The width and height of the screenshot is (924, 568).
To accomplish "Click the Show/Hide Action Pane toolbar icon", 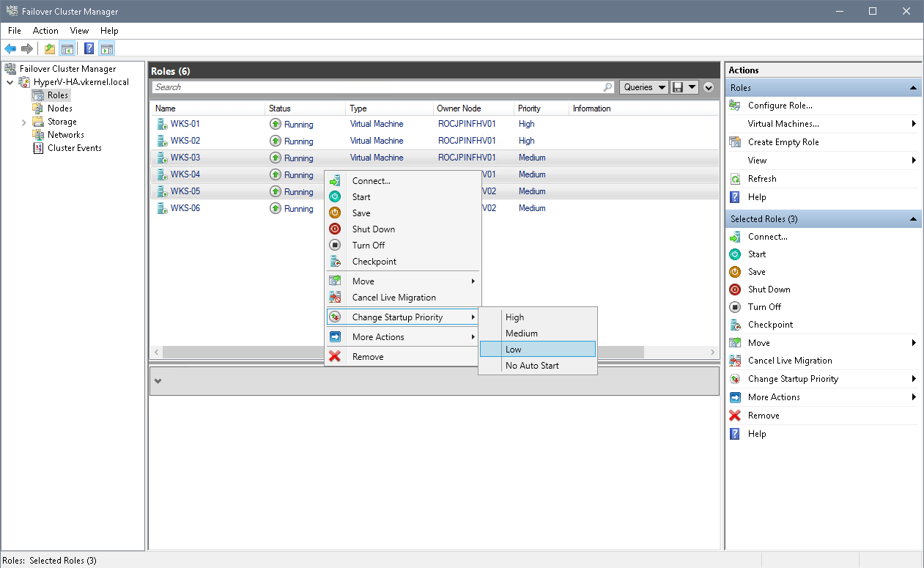I will [x=107, y=49].
